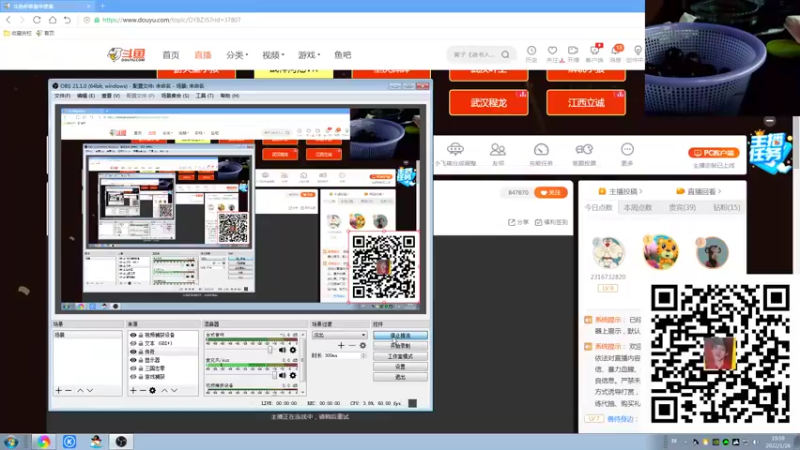This screenshot has height=450, width=800.
Task: Switch to the 本周点数 tab
Action: (x=637, y=207)
